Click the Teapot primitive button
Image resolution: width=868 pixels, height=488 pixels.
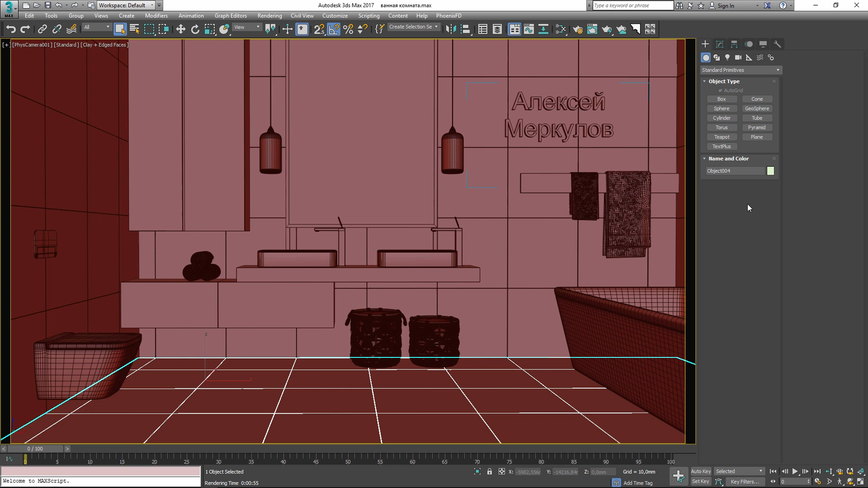tap(721, 137)
